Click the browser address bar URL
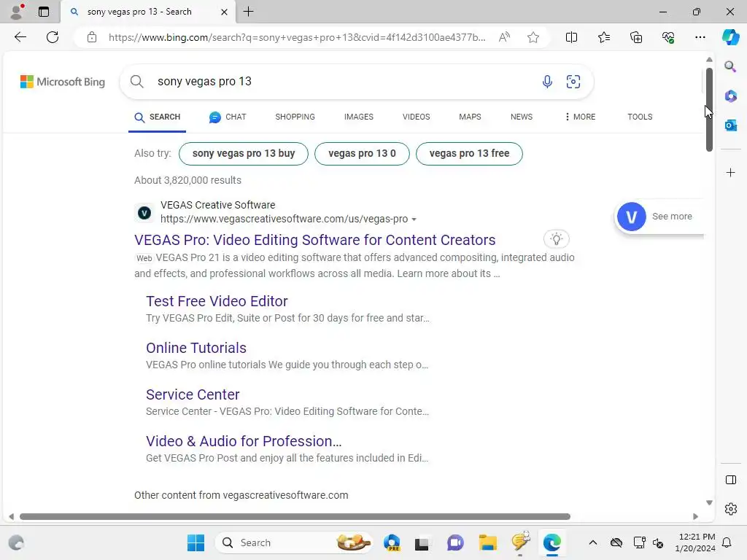 297,37
